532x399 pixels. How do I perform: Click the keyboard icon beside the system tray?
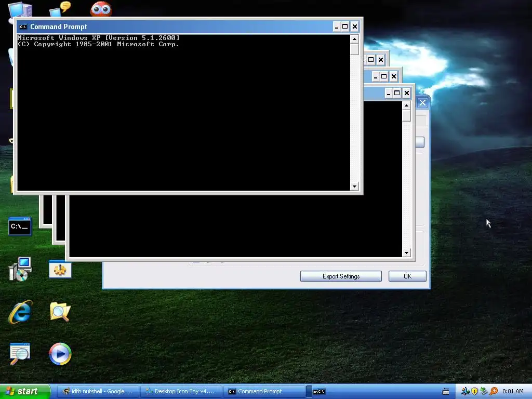pos(446,392)
